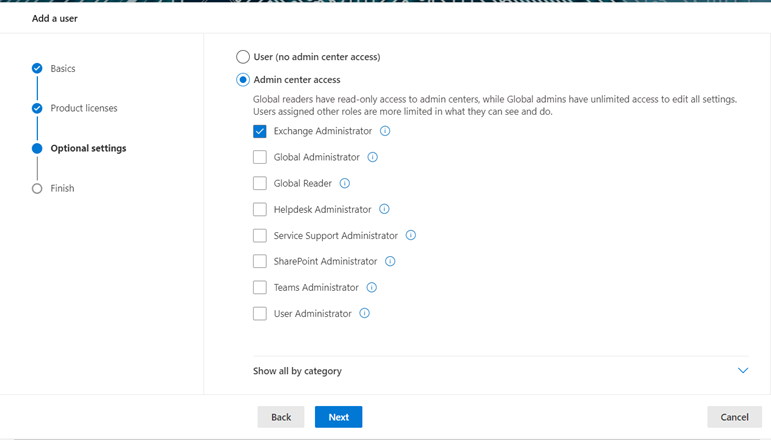This screenshot has width=771, height=440.
Task: Open info icon beside Exchange Administrator
Action: [x=385, y=131]
